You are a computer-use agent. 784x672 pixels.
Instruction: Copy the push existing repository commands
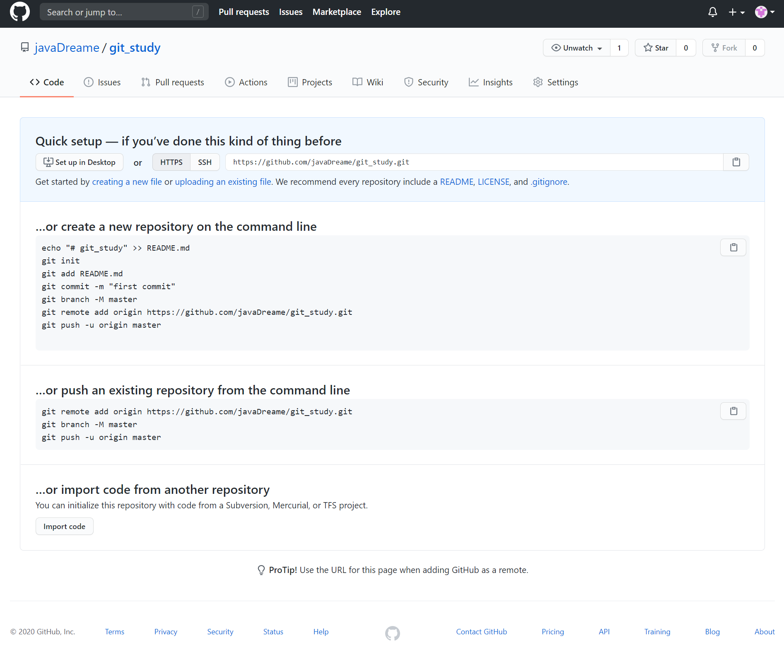pos(733,411)
